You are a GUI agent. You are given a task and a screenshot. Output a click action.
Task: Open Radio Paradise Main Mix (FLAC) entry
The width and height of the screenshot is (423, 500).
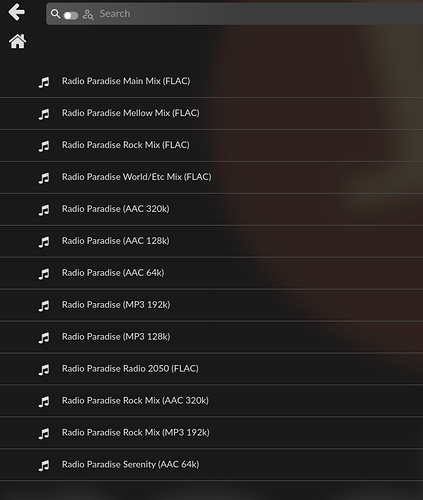(211, 82)
